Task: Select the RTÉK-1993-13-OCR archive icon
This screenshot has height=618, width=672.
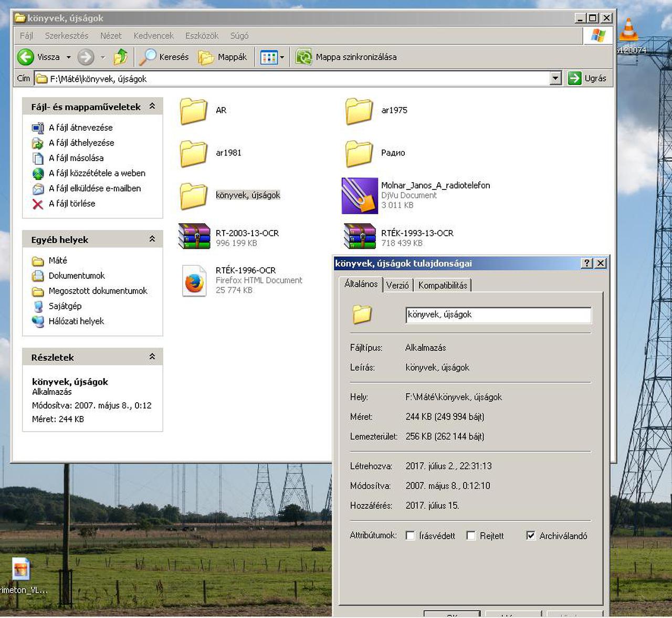Action: pyautogui.click(x=360, y=236)
